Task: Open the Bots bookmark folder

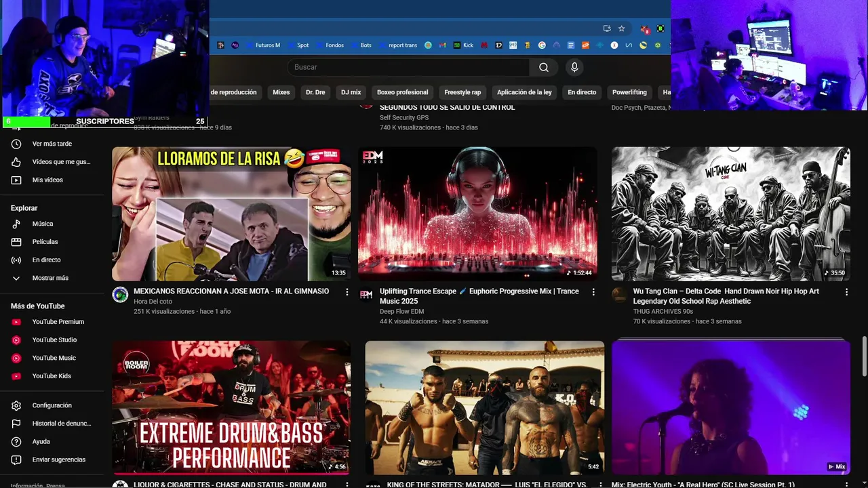Action: (x=361, y=45)
